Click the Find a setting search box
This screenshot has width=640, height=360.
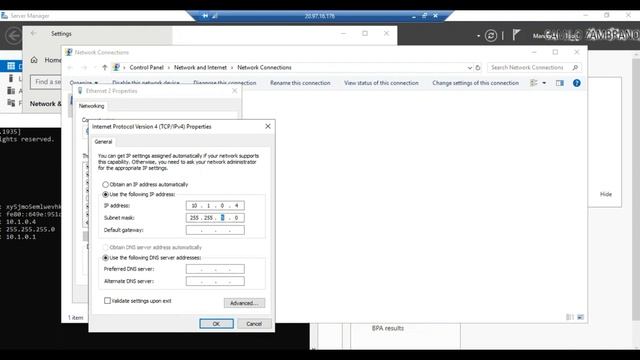(46, 82)
